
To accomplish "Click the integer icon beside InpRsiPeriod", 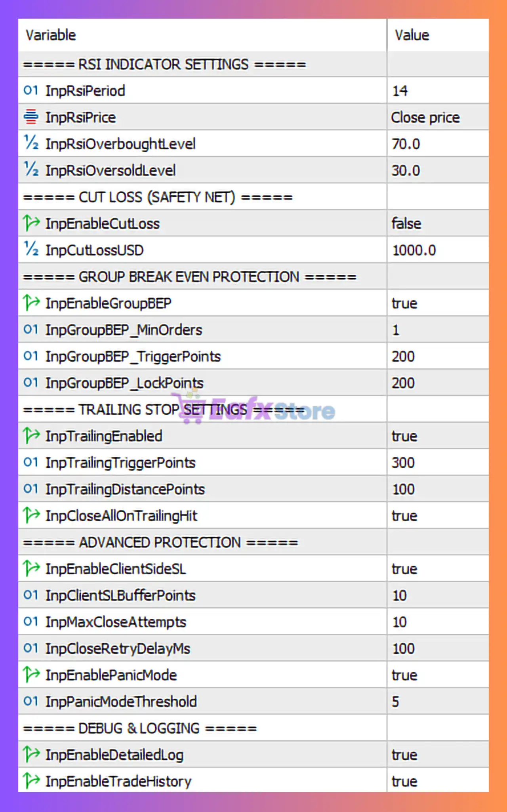I will 30,91.
